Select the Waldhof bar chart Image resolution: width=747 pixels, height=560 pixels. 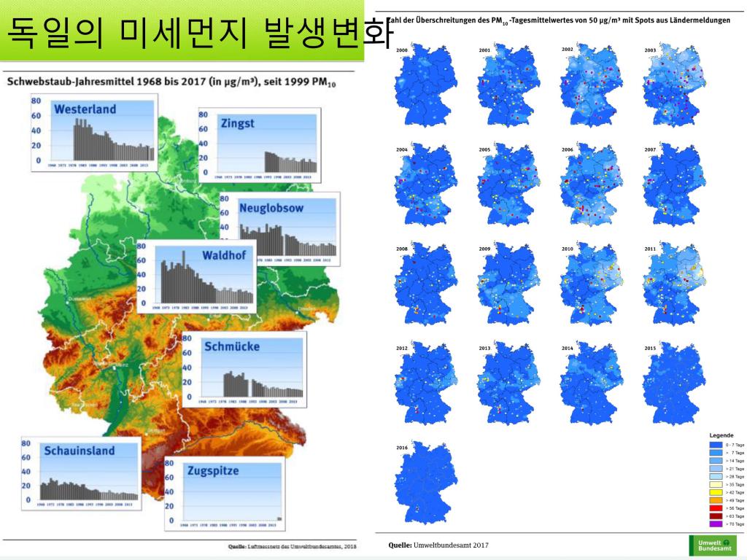pyautogui.click(x=196, y=276)
